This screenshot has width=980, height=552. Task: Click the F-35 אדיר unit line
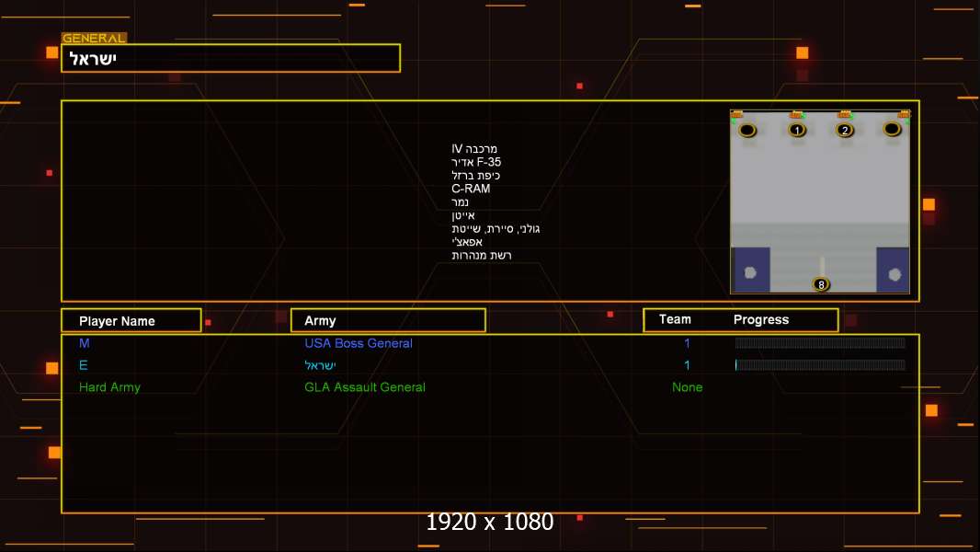click(x=476, y=162)
